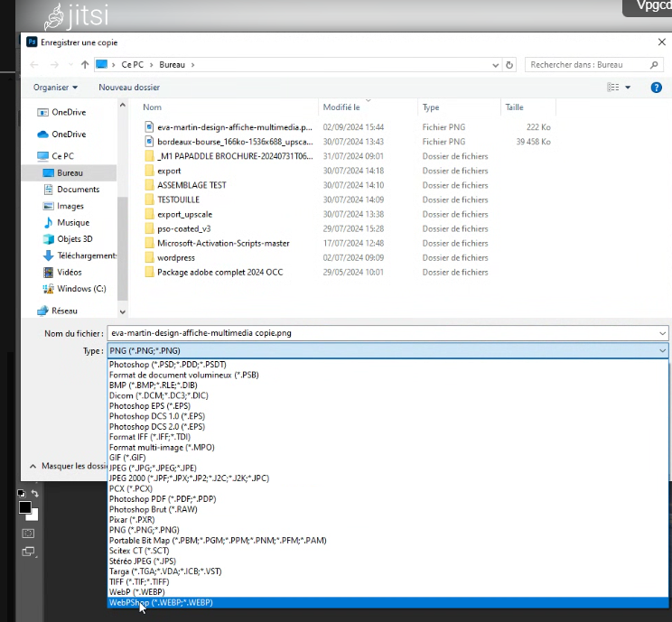
Task: Select Documents in the navigation pane
Action: (x=78, y=190)
